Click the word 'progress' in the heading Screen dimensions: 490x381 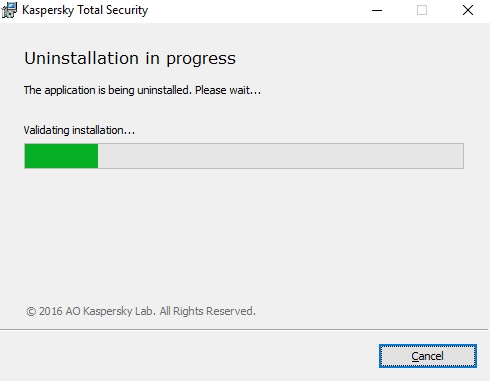(x=201, y=60)
